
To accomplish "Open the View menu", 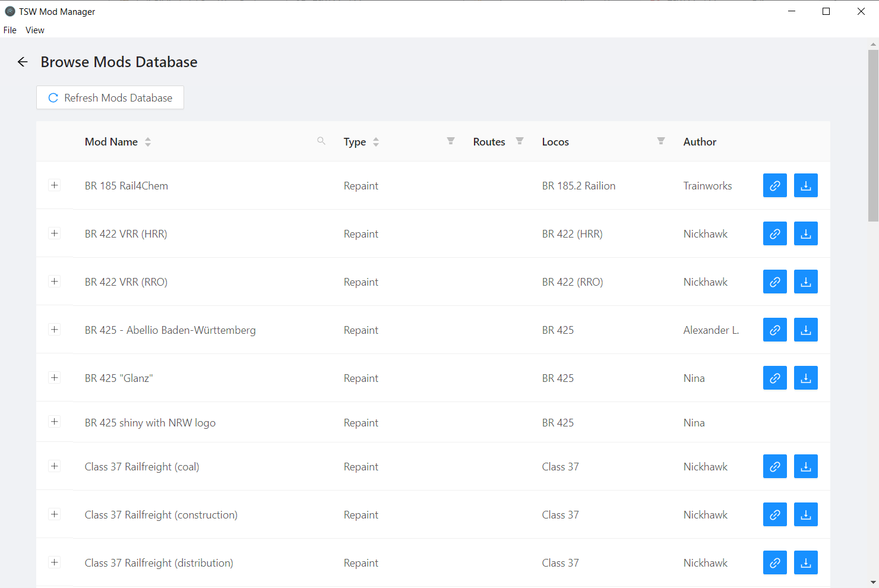I will pyautogui.click(x=35, y=30).
